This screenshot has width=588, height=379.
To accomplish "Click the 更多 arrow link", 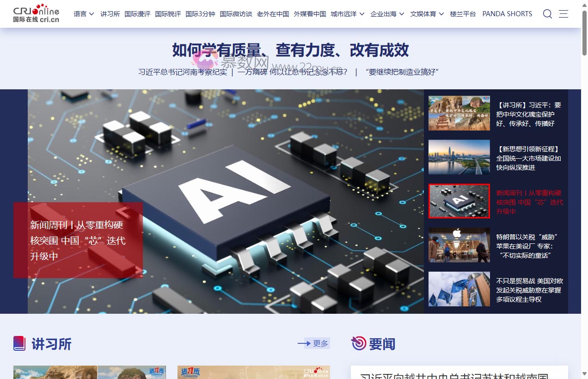I will [313, 343].
